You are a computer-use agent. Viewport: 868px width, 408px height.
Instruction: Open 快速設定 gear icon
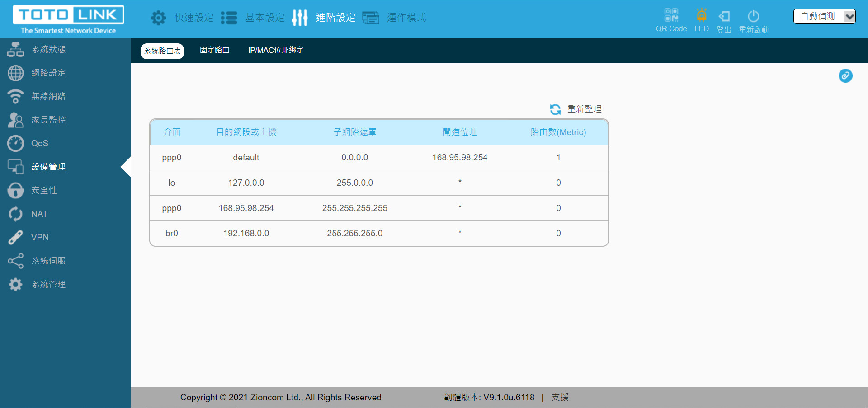click(159, 18)
